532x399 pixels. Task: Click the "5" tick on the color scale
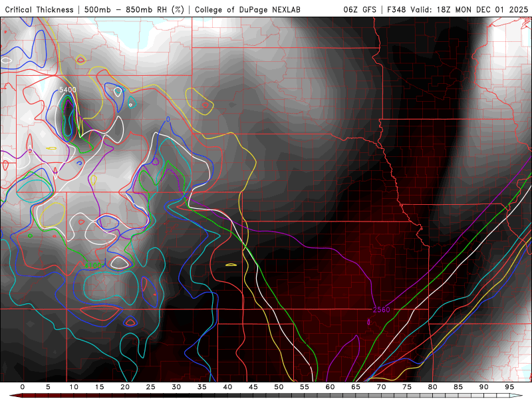(x=48, y=387)
